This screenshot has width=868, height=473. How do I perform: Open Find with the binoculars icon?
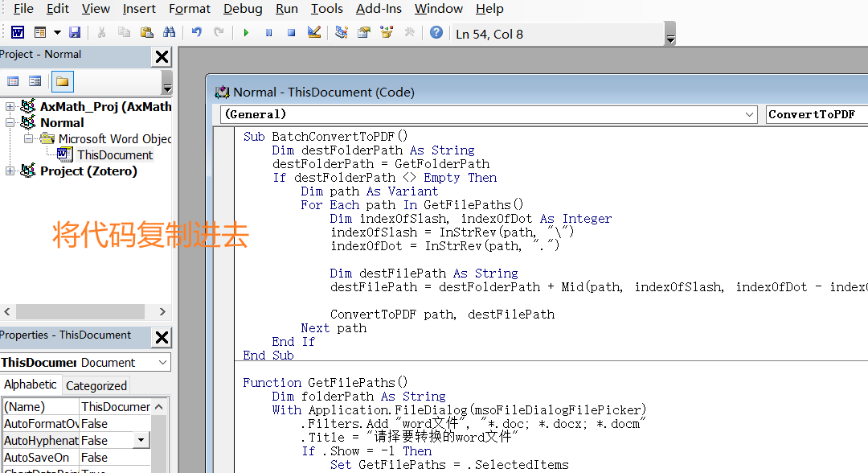tap(169, 33)
